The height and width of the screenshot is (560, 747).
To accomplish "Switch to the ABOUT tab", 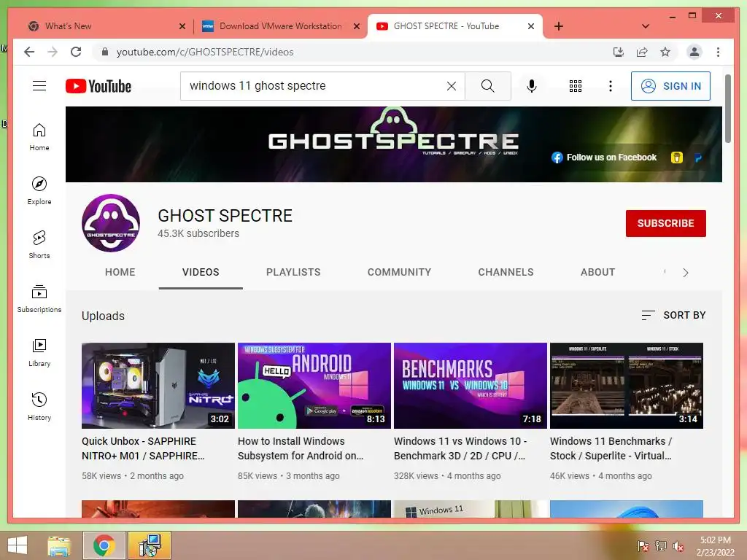I will tap(598, 273).
